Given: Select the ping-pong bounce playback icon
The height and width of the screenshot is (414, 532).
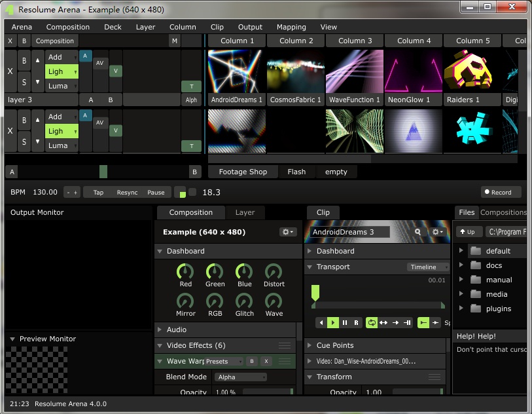Looking at the screenshot, I should point(383,322).
